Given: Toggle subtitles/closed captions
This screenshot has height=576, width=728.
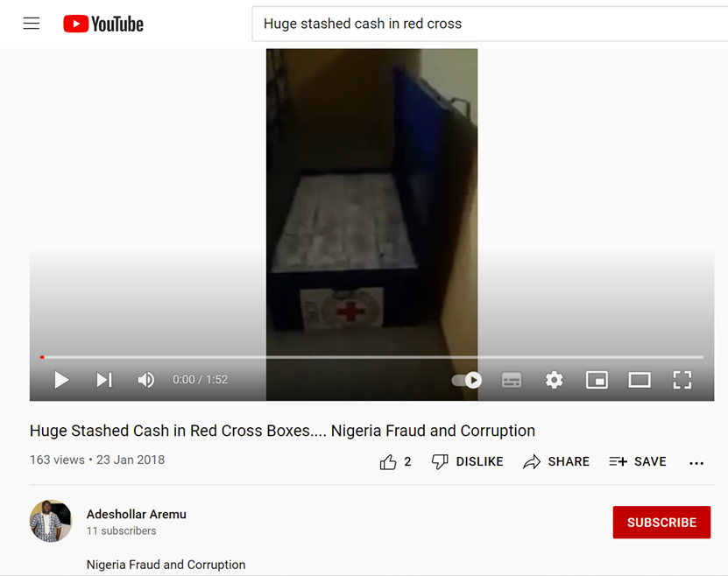Looking at the screenshot, I should pos(512,380).
